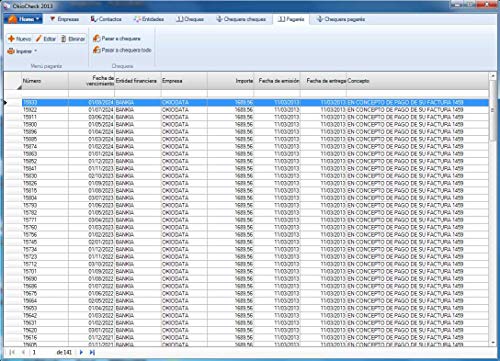Click the vertical scrollbar of the grid

tap(493, 209)
